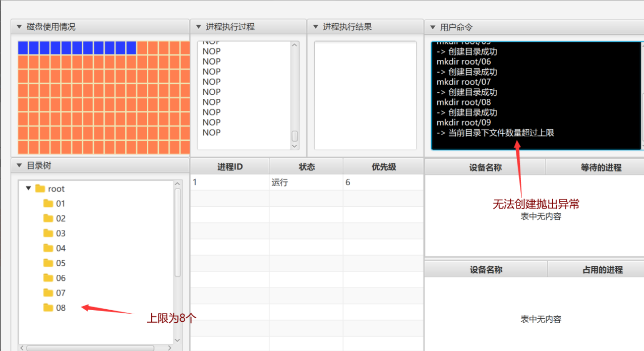
Task: Click first orange block in top disk row
Action: pos(142,48)
